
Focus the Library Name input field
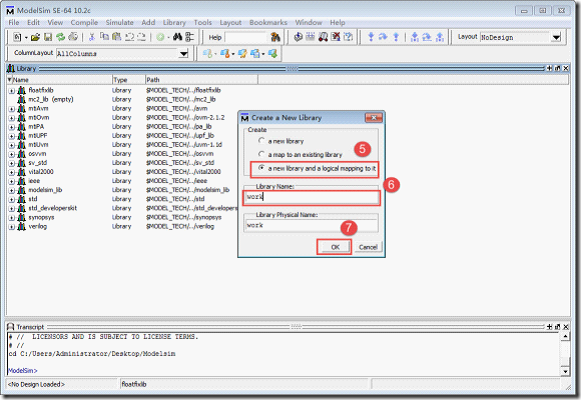[x=311, y=197]
